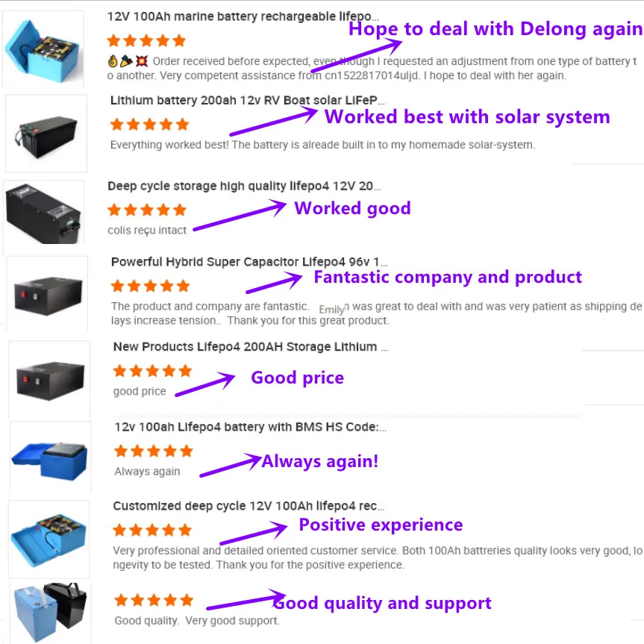Click the 12v 100ah Lifepo4 BMS title
Viewport: 644px width, 644px height.
[x=250, y=427]
